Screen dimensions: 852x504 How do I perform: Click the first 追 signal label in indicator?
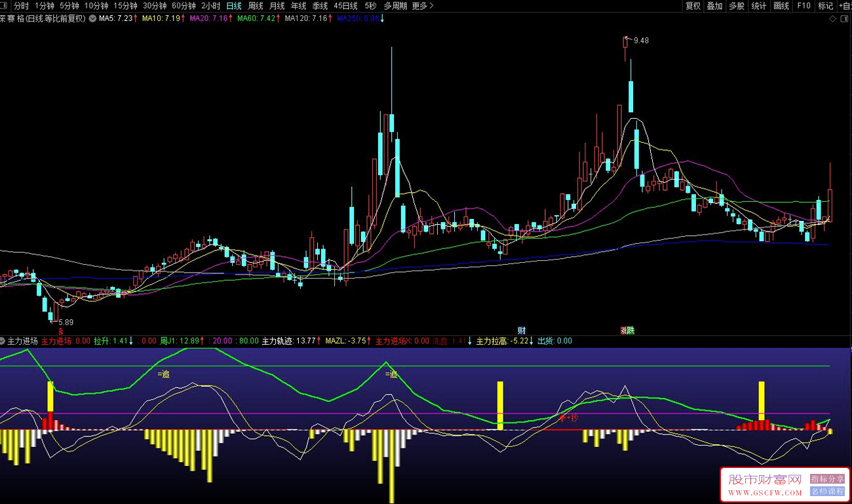(x=163, y=374)
